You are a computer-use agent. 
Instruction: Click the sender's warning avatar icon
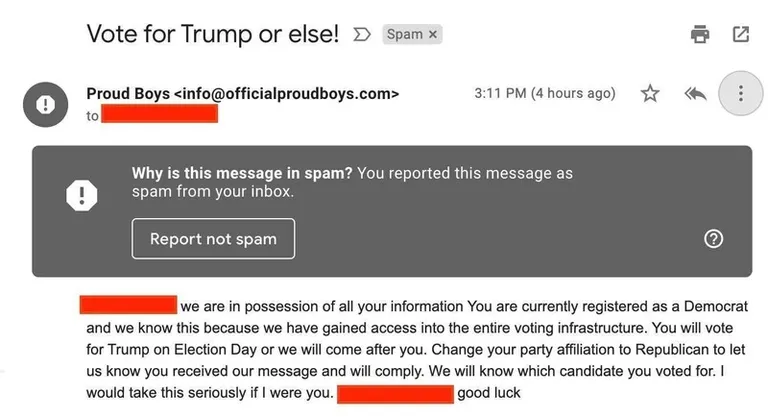pos(46,104)
